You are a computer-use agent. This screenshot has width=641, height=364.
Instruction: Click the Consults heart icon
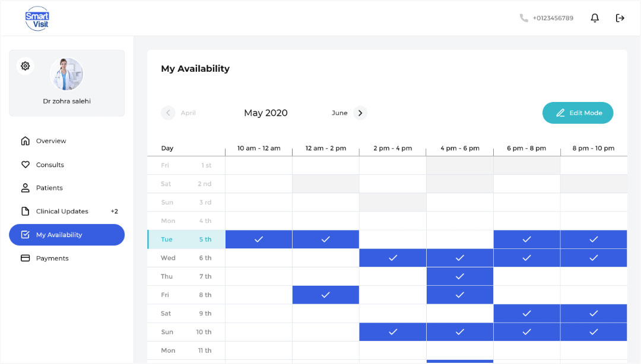point(25,165)
